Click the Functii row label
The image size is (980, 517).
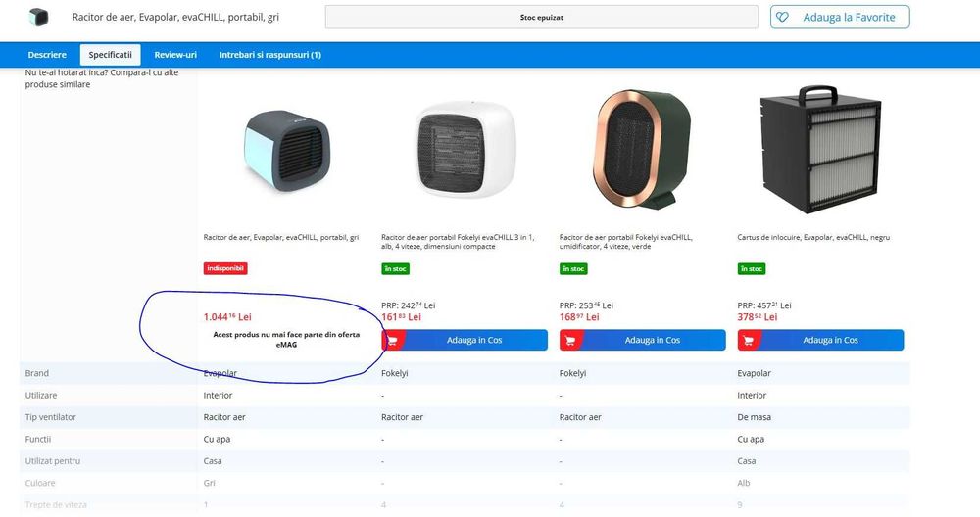click(38, 439)
